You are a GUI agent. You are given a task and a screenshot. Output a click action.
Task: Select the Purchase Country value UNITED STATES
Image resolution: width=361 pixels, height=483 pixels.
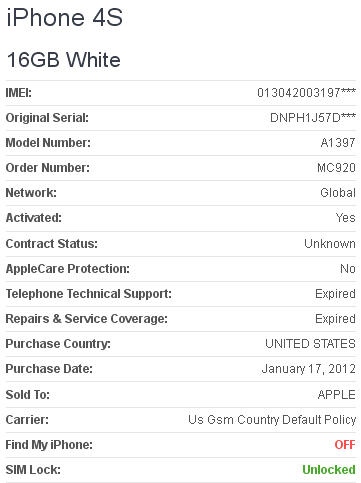[x=310, y=344]
